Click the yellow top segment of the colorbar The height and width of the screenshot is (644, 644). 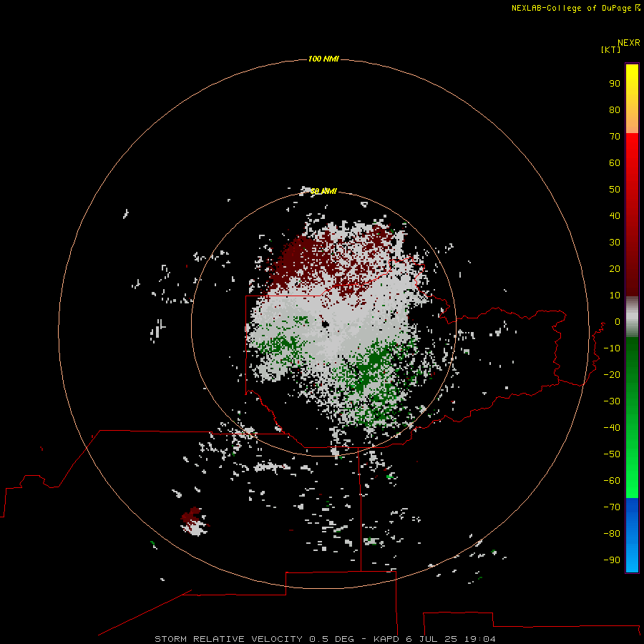pos(632,99)
